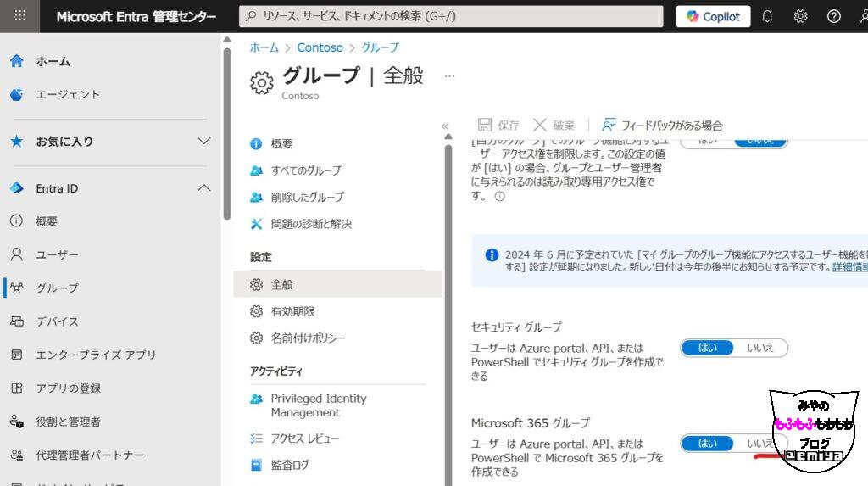868x486 pixels.
Task: Collapse the resource menu with double chevron
Action: point(445,126)
